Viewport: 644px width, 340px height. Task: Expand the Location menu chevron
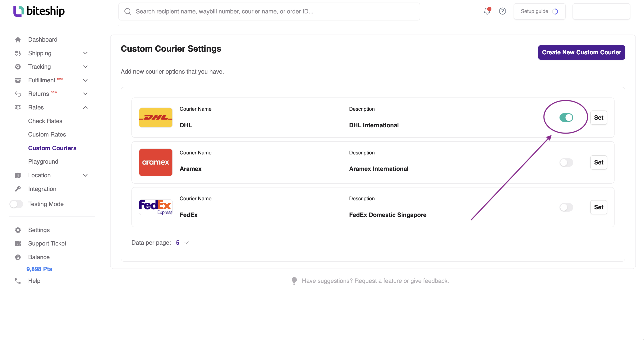pos(85,175)
